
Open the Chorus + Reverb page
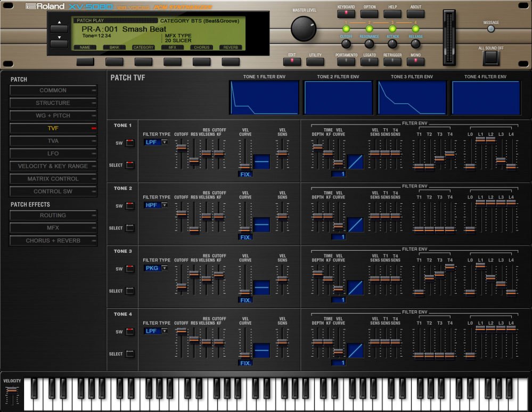(x=53, y=241)
